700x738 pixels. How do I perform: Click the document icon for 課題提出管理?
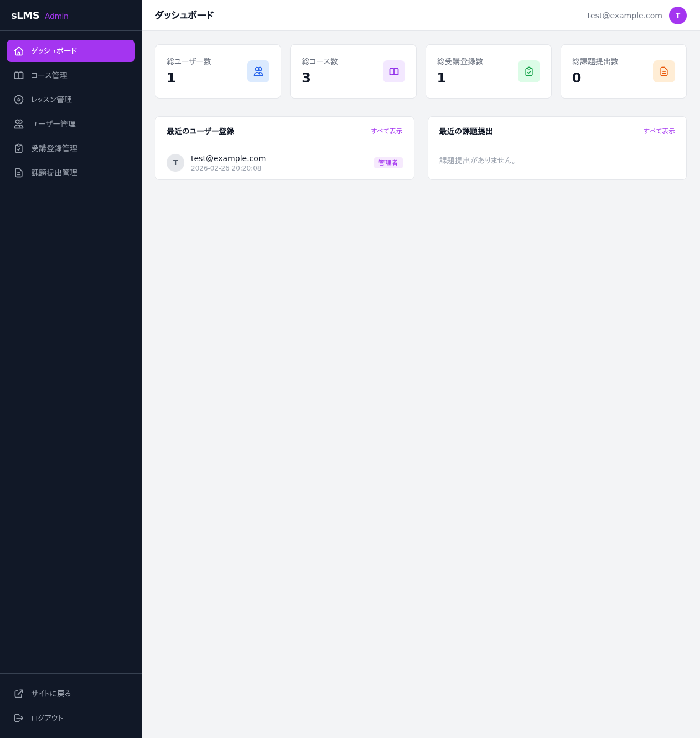click(19, 173)
